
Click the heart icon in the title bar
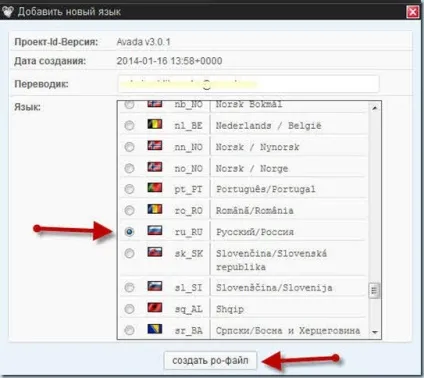(8, 12)
